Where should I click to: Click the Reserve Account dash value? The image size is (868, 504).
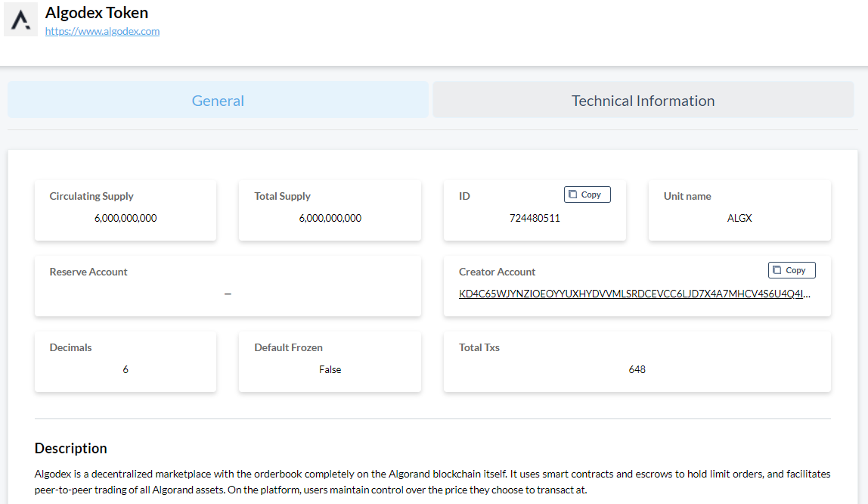tap(228, 294)
